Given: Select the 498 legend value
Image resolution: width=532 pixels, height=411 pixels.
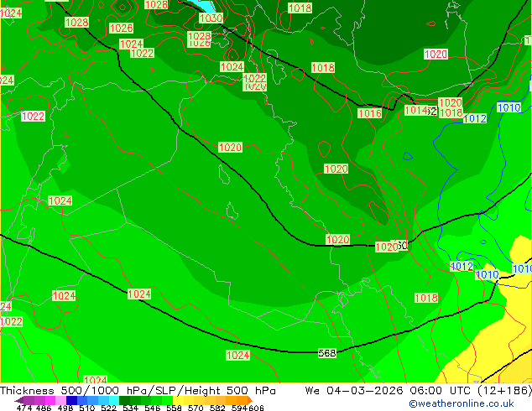Looking at the screenshot, I should click(x=65, y=408).
